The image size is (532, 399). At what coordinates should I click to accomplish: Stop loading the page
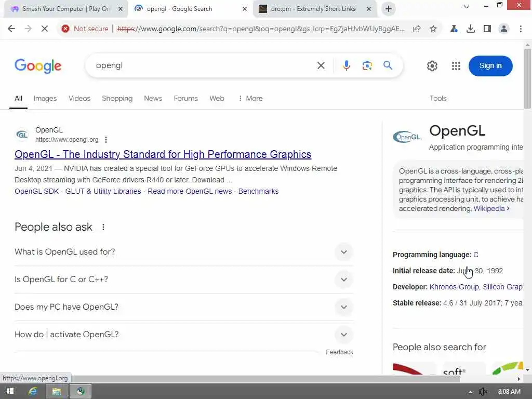coord(45,29)
